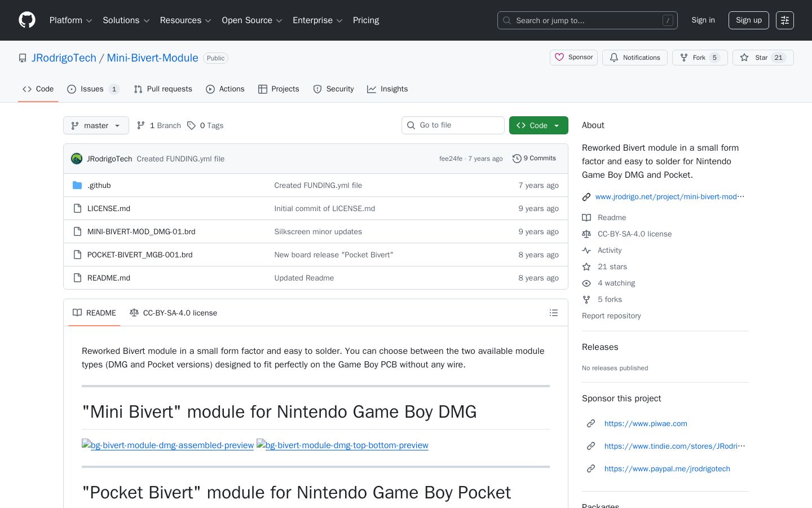Image resolution: width=812 pixels, height=508 pixels.
Task: Click the Fork button
Action: (x=700, y=58)
